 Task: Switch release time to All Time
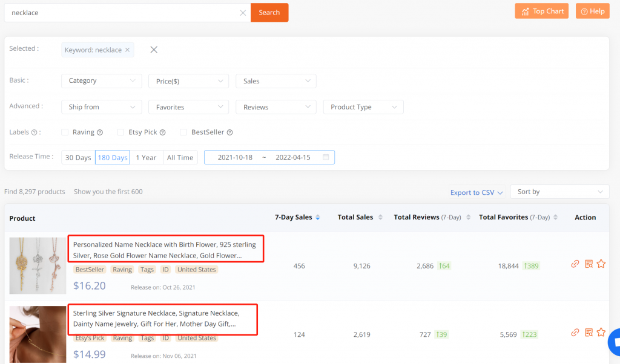coord(180,158)
